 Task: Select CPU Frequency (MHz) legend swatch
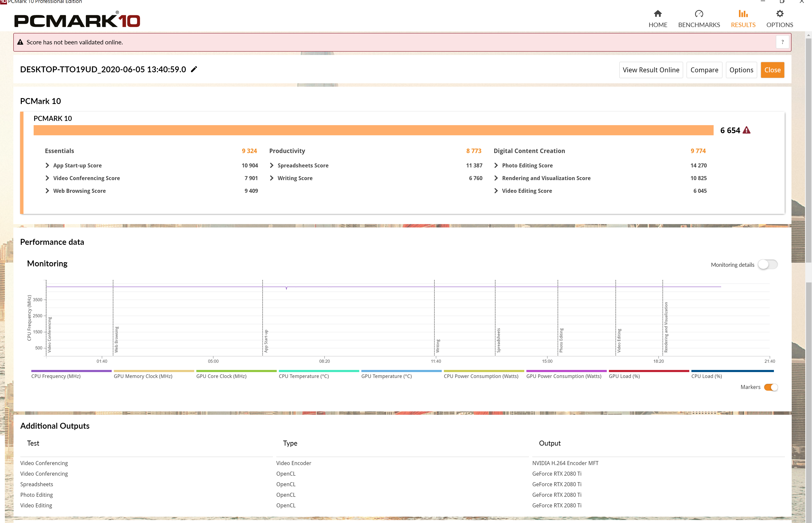point(71,371)
